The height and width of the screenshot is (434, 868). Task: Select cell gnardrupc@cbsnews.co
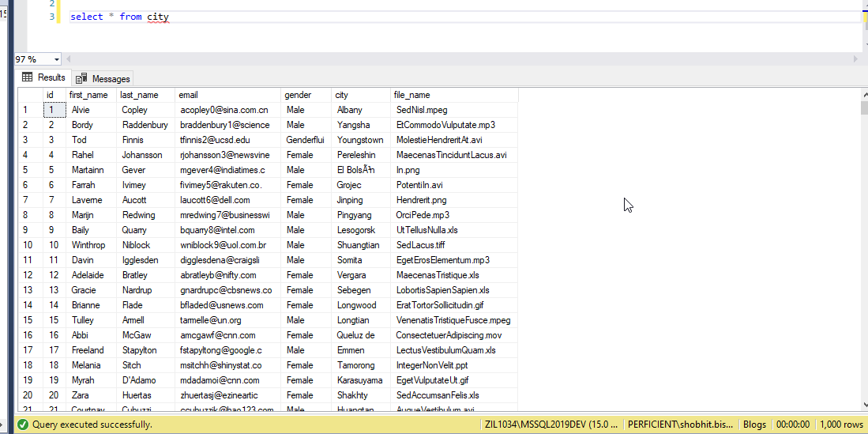tap(227, 290)
